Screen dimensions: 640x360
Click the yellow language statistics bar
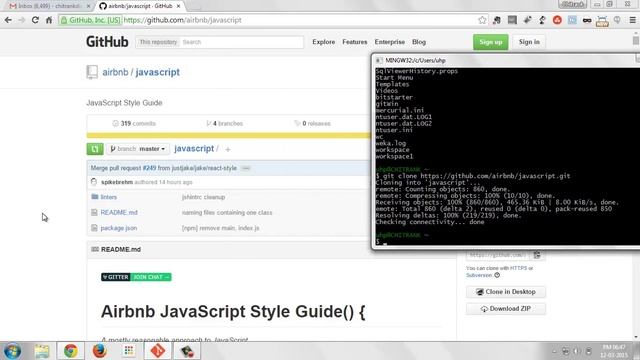point(229,136)
